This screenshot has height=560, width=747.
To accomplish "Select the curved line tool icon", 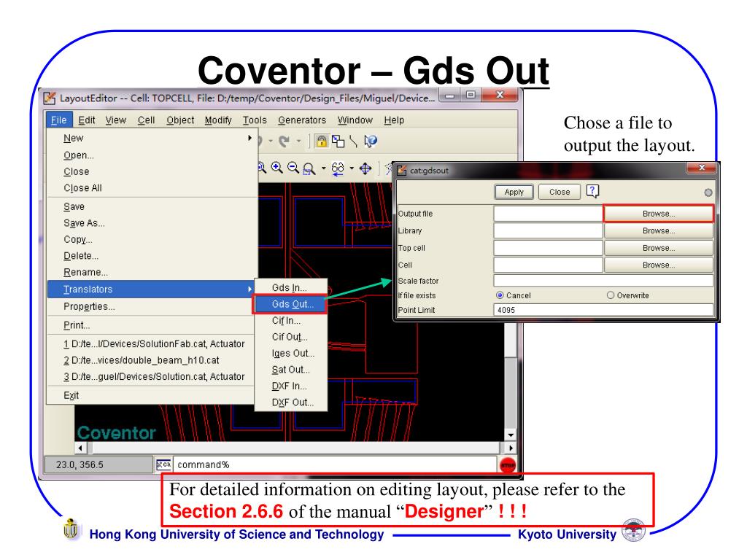I will (353, 141).
